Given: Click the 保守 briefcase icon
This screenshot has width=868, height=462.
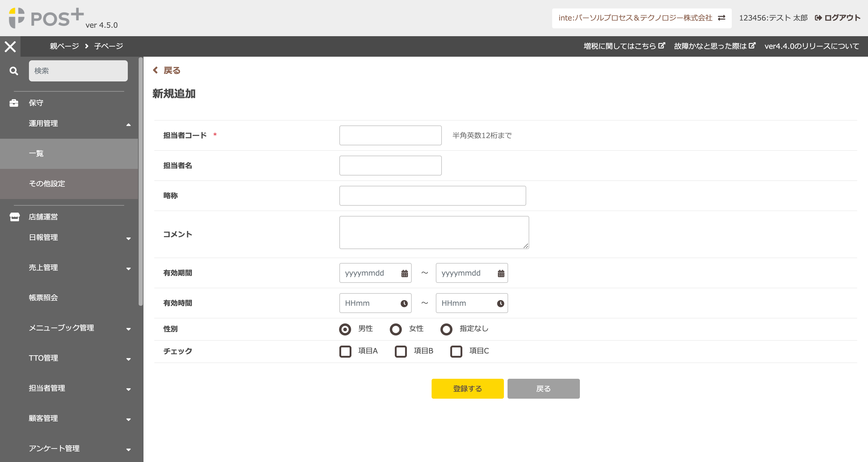Looking at the screenshot, I should tap(14, 103).
